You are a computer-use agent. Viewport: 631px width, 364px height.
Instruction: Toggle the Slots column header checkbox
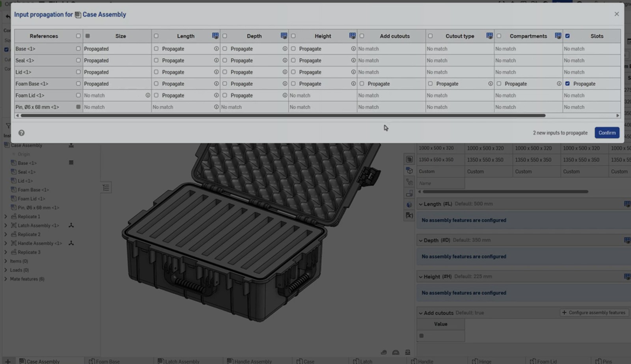568,36
